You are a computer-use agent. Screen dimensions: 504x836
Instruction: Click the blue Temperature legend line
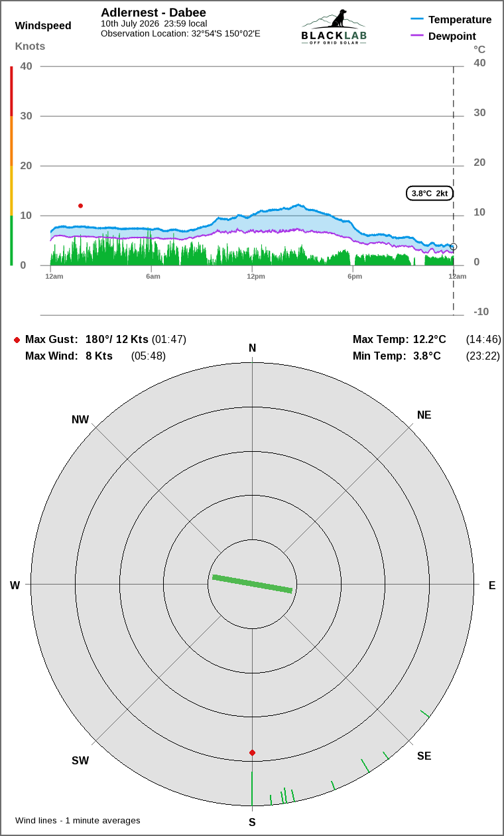[x=417, y=19]
